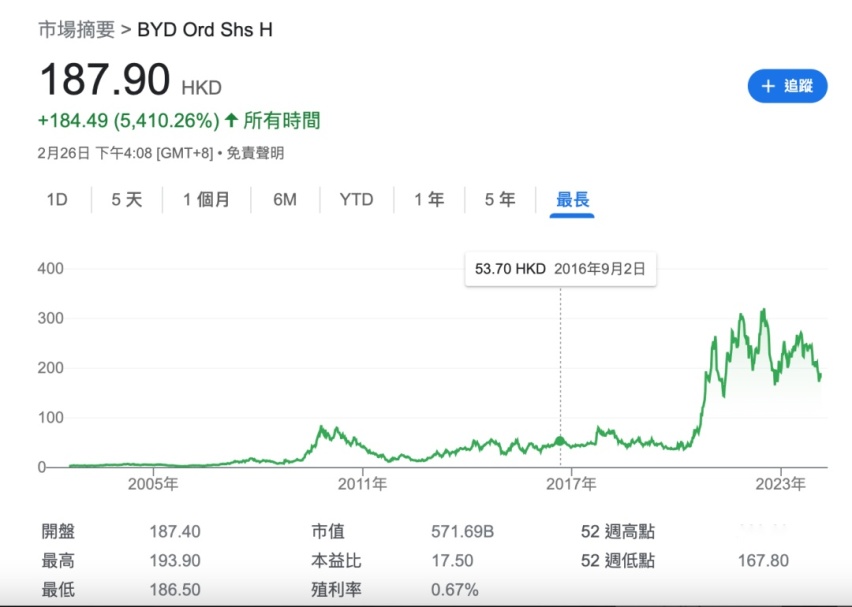The width and height of the screenshot is (852, 607).
Task: Select the 1 個月 time range tab
Action: 206,199
